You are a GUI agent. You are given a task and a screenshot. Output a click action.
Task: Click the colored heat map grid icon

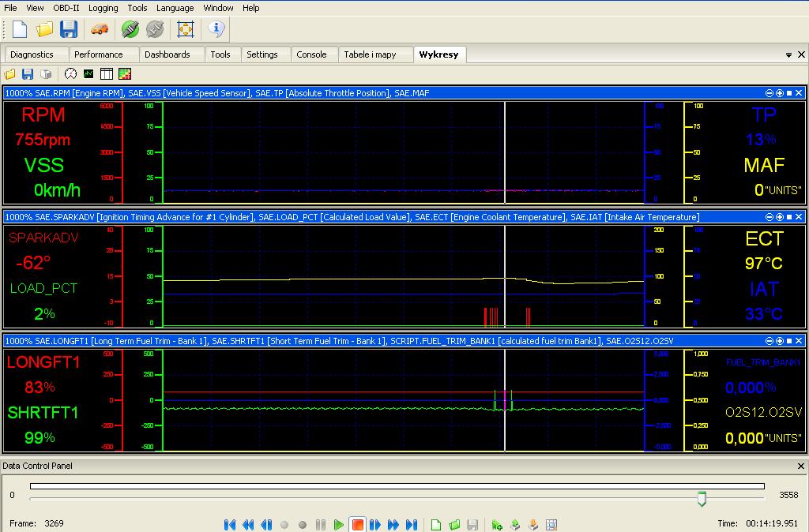coord(124,74)
